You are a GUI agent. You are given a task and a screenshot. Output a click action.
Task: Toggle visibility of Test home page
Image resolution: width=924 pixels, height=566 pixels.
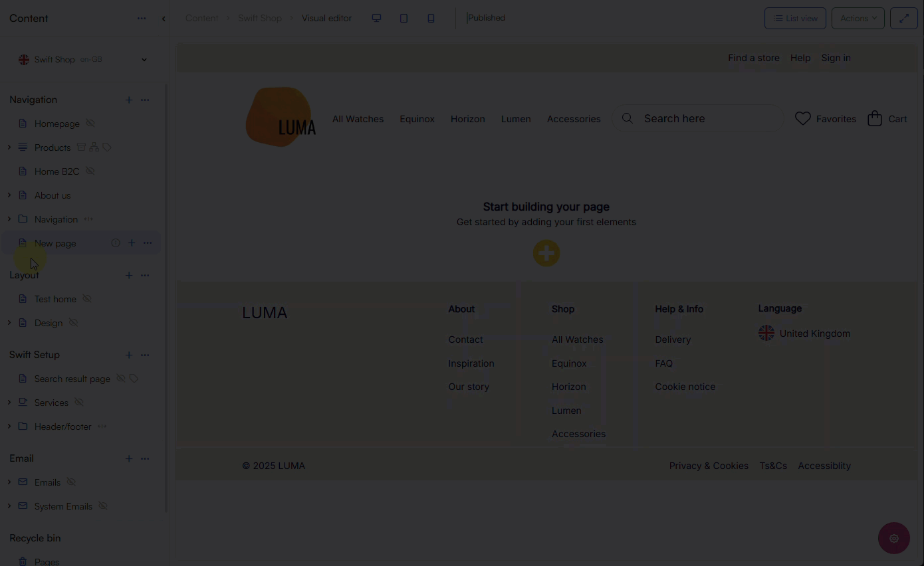tap(86, 299)
